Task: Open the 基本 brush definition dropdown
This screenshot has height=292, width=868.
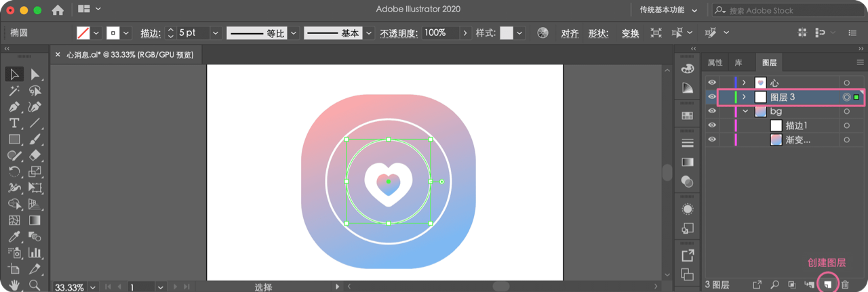Action: (368, 33)
